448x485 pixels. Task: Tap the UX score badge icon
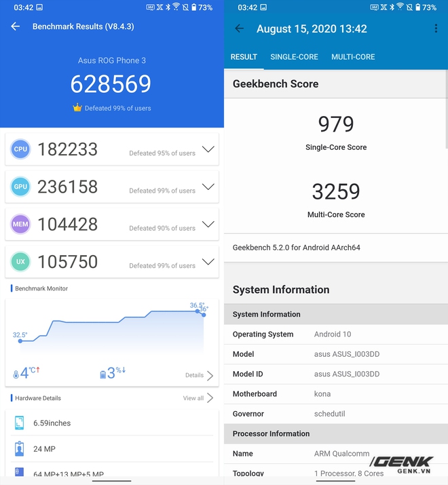[x=20, y=262]
